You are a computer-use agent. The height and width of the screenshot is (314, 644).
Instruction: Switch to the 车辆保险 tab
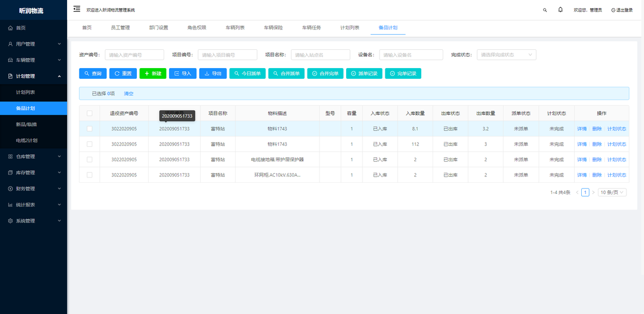coord(274,27)
